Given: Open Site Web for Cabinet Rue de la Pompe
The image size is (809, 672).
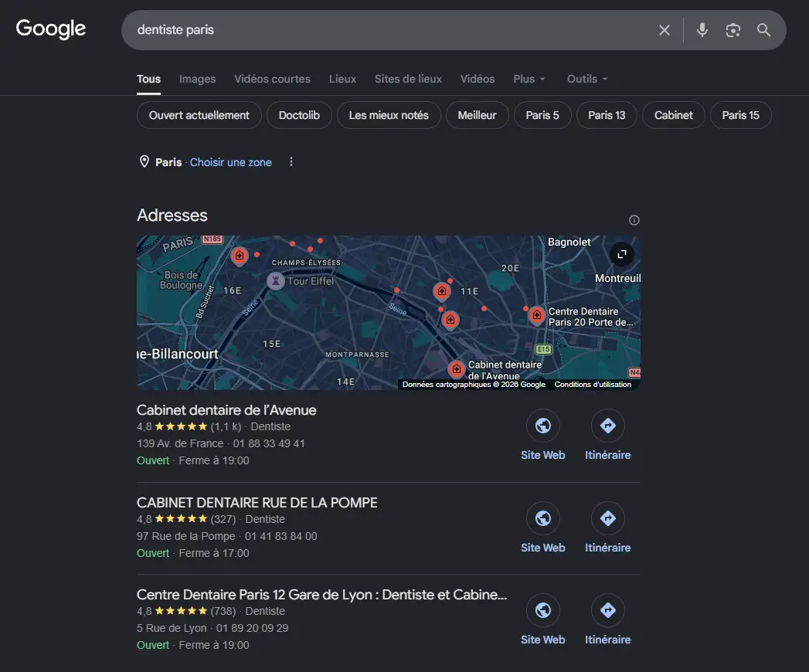Looking at the screenshot, I should [542, 528].
